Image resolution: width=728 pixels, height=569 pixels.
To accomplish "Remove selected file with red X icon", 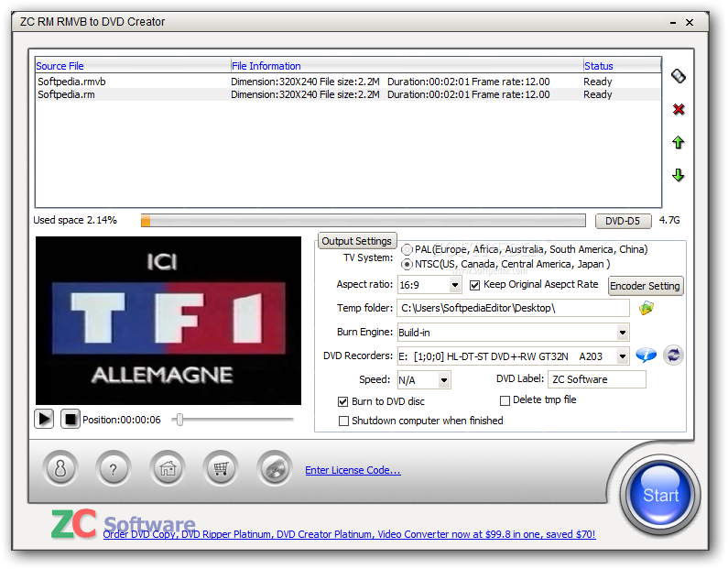I will pos(679,109).
